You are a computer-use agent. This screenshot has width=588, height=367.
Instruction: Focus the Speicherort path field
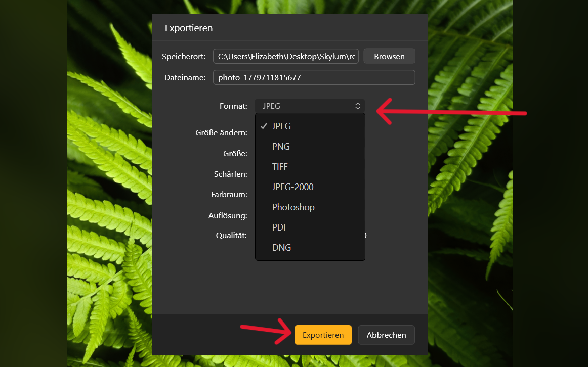coord(286,56)
